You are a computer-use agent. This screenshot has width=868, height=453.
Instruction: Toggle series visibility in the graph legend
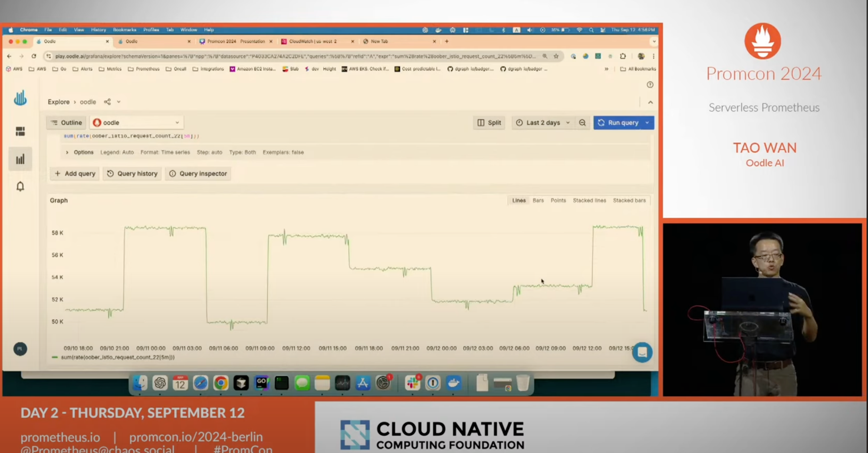(118, 357)
